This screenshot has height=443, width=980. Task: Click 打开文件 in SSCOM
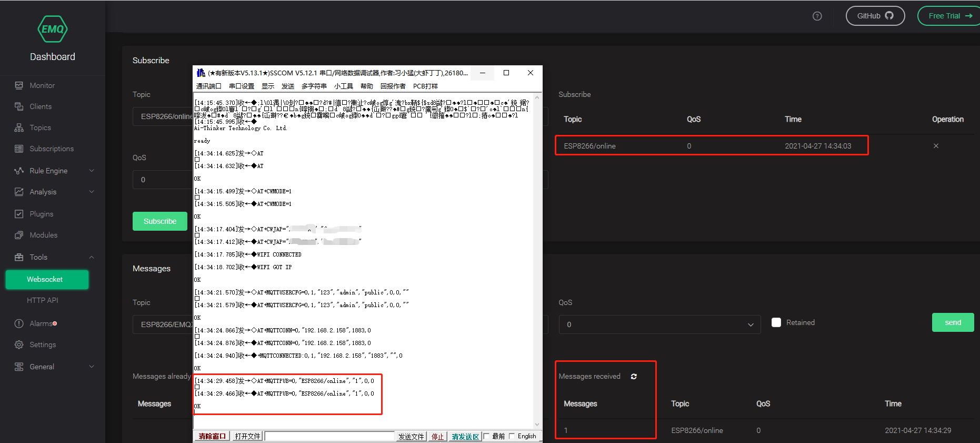coord(247,436)
